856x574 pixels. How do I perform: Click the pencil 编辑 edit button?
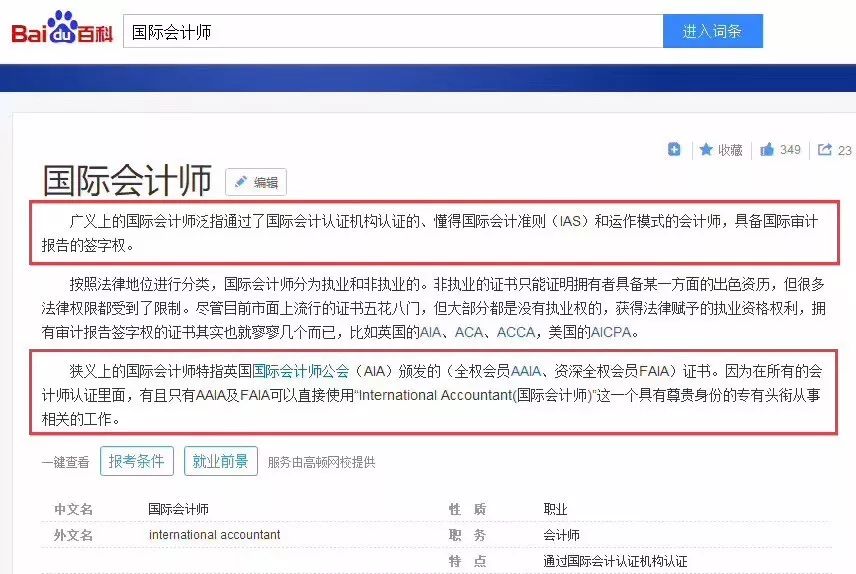[256, 182]
